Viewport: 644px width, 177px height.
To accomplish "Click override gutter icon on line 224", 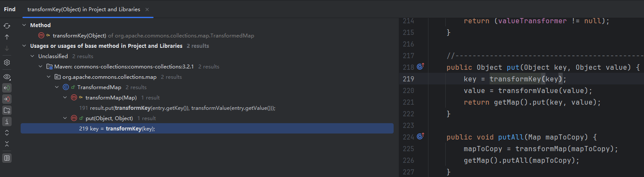I will pyautogui.click(x=421, y=137).
